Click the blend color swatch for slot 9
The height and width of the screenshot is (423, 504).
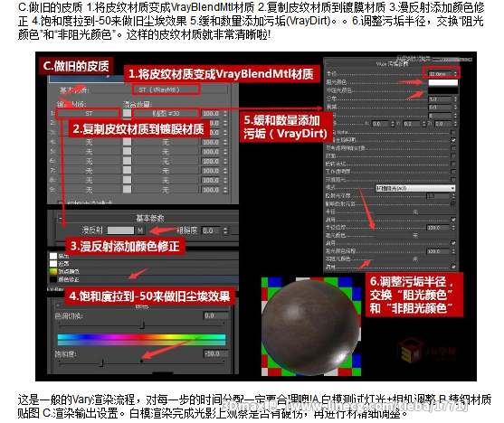pyautogui.click(x=127, y=190)
